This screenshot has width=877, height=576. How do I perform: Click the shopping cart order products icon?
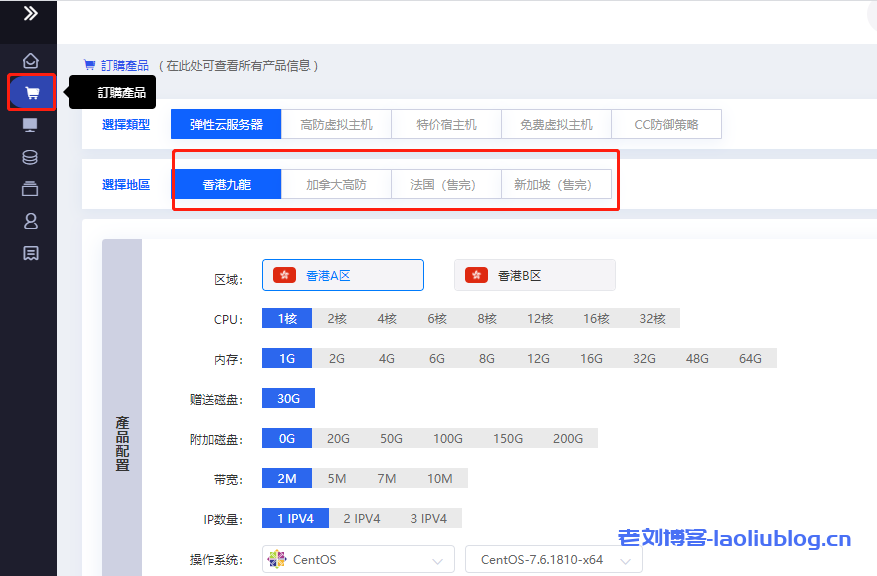click(31, 93)
